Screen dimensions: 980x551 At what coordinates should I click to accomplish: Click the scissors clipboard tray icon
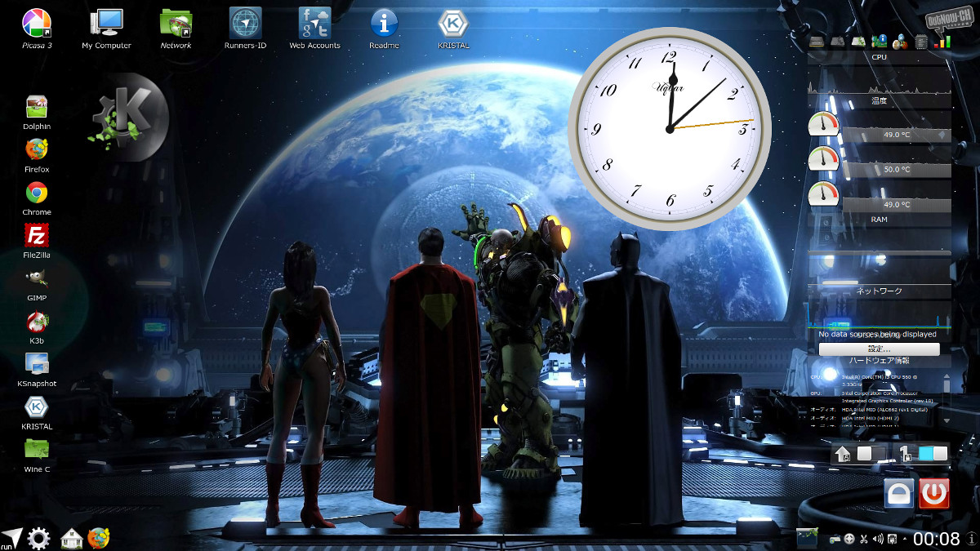(x=864, y=539)
